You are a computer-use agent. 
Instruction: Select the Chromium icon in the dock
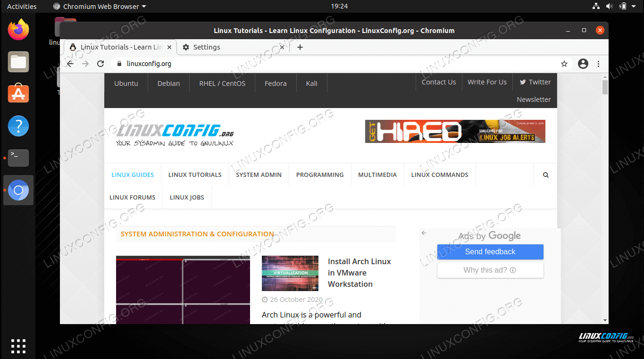[18, 190]
